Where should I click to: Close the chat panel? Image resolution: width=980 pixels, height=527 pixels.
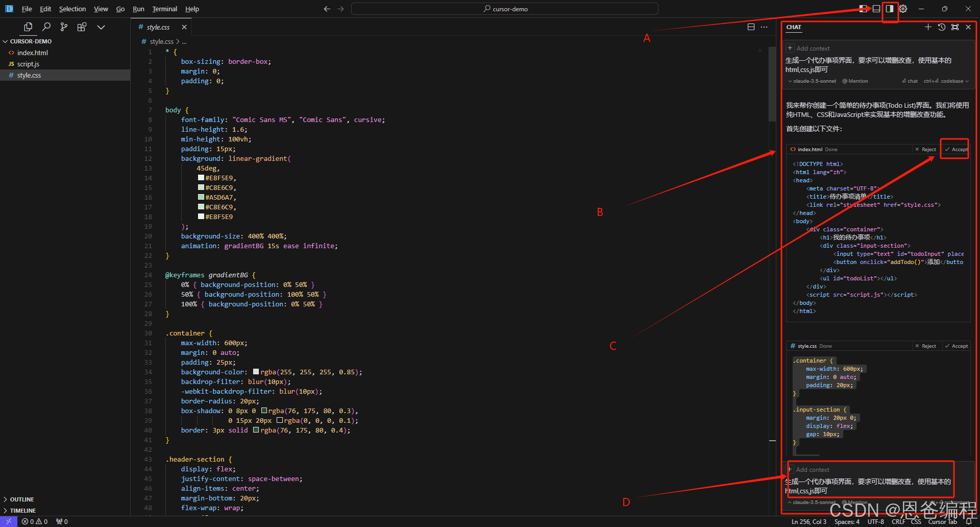(968, 27)
